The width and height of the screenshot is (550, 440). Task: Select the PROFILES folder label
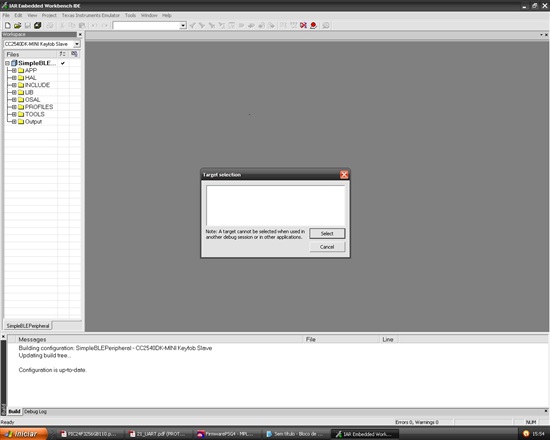39,107
